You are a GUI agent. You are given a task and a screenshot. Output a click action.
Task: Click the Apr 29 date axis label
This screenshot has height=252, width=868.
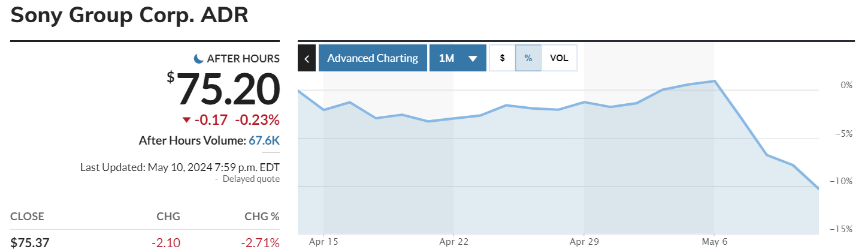pyautogui.click(x=584, y=241)
